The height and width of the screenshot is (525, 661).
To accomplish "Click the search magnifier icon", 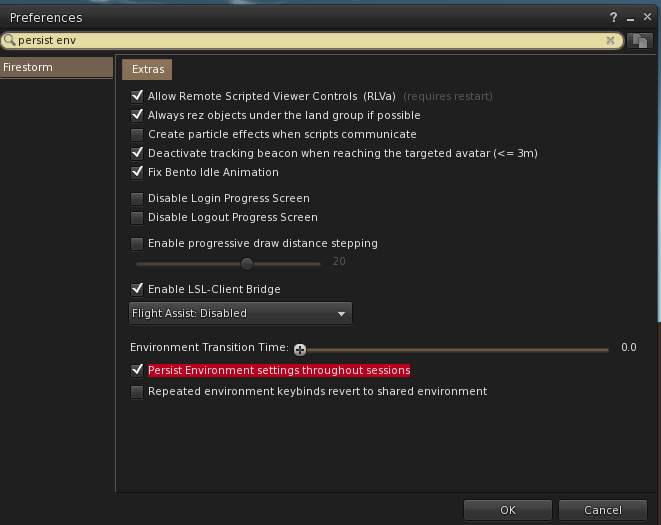I will point(9,40).
